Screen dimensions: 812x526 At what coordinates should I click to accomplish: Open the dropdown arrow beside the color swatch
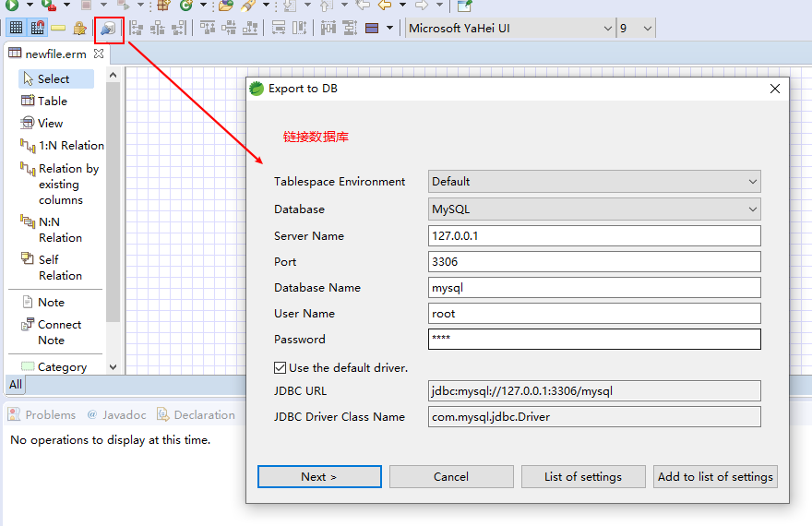click(x=389, y=28)
